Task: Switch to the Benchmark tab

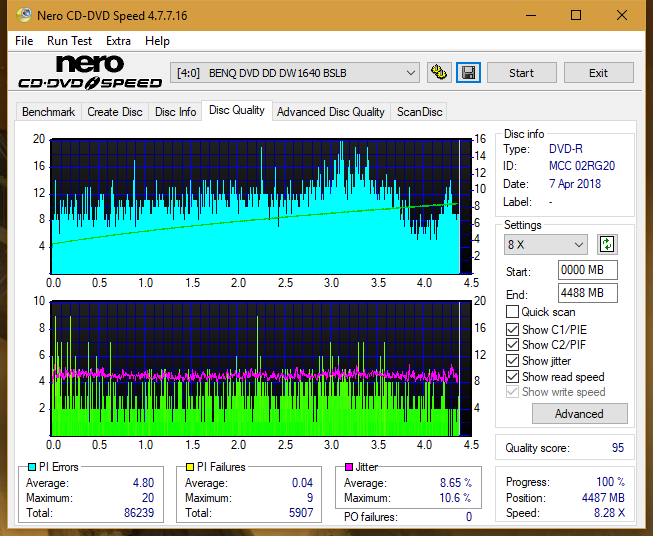Action: point(49,112)
